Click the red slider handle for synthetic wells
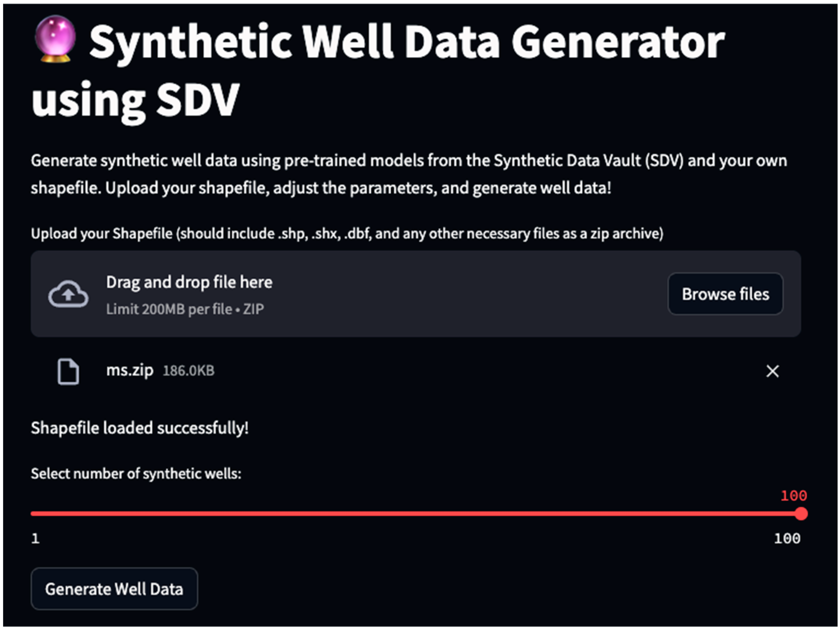 pos(801,514)
